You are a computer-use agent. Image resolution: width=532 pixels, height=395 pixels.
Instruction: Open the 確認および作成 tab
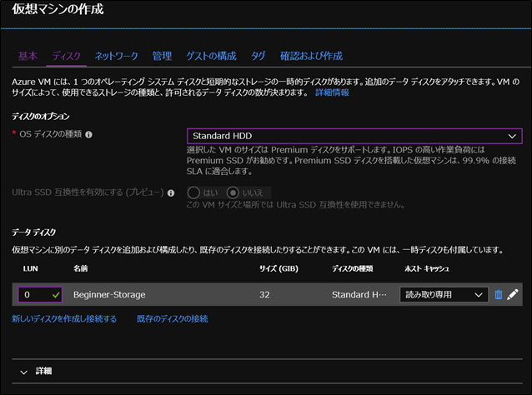pyautogui.click(x=311, y=56)
